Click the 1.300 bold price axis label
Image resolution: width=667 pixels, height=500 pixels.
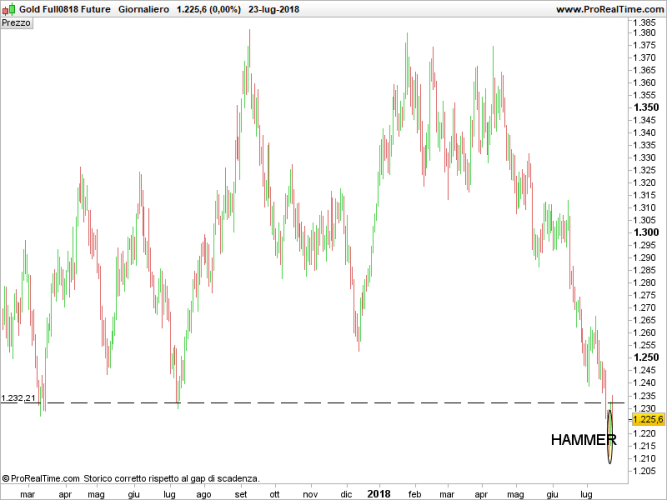click(645, 232)
